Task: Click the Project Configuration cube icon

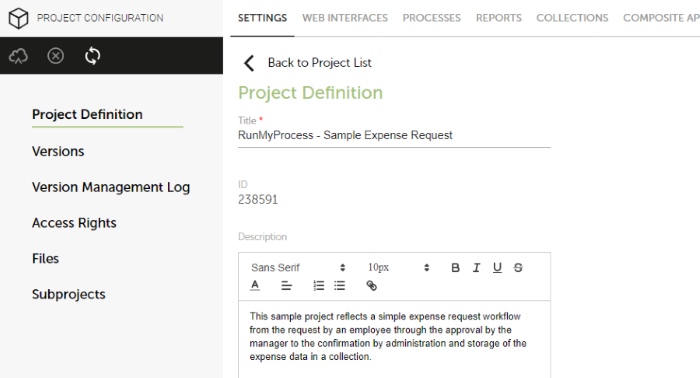Action: (x=19, y=18)
